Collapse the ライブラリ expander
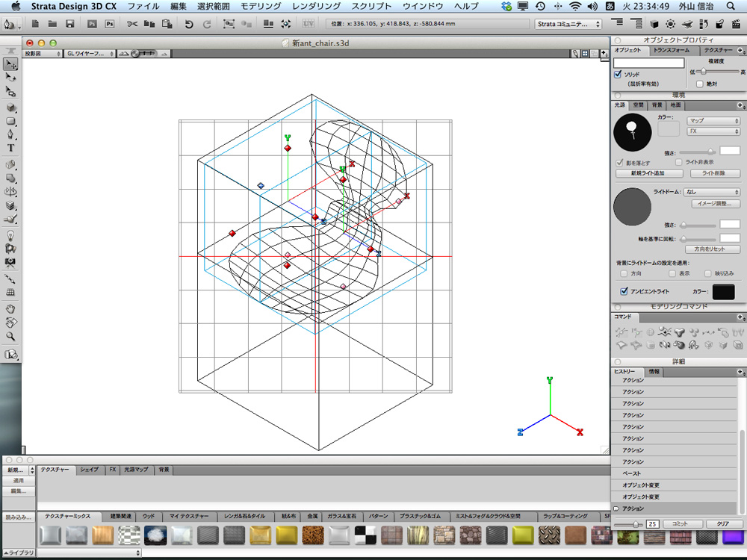 point(19,553)
